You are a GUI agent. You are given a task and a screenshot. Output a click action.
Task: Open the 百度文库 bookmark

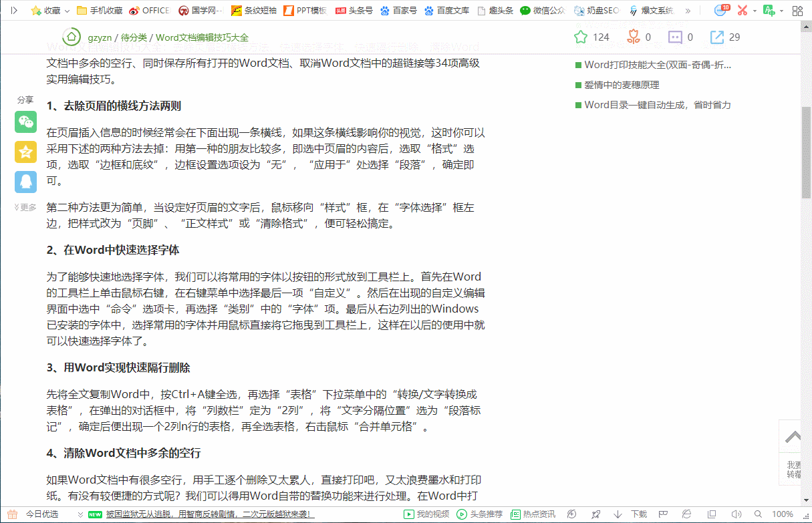[x=446, y=11]
